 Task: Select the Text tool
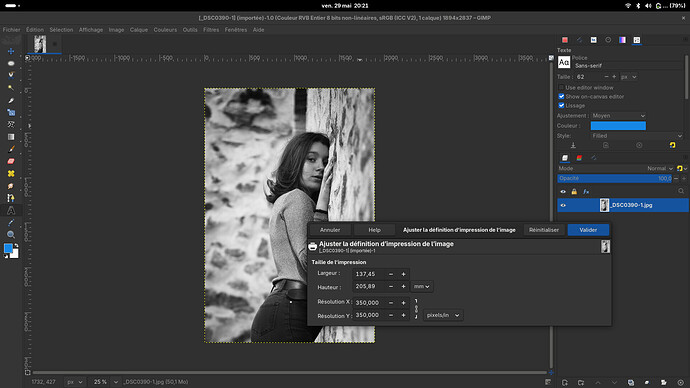pos(11,210)
